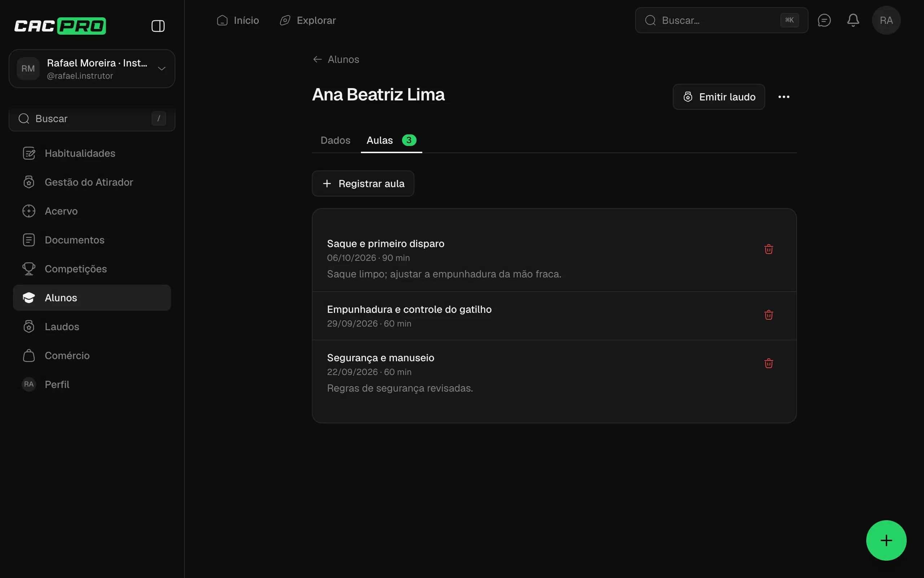The height and width of the screenshot is (578, 924).
Task: Open Perfil in the sidebar
Action: [x=92, y=384]
